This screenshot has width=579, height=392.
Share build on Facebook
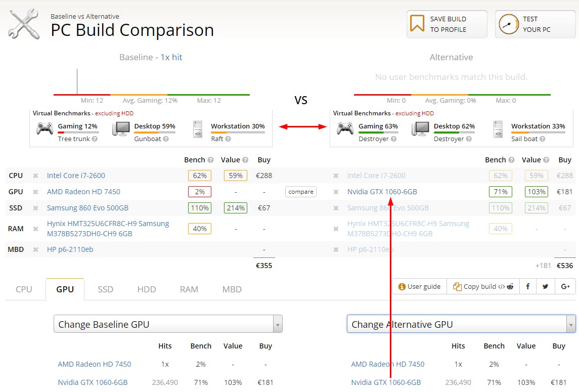point(528,286)
